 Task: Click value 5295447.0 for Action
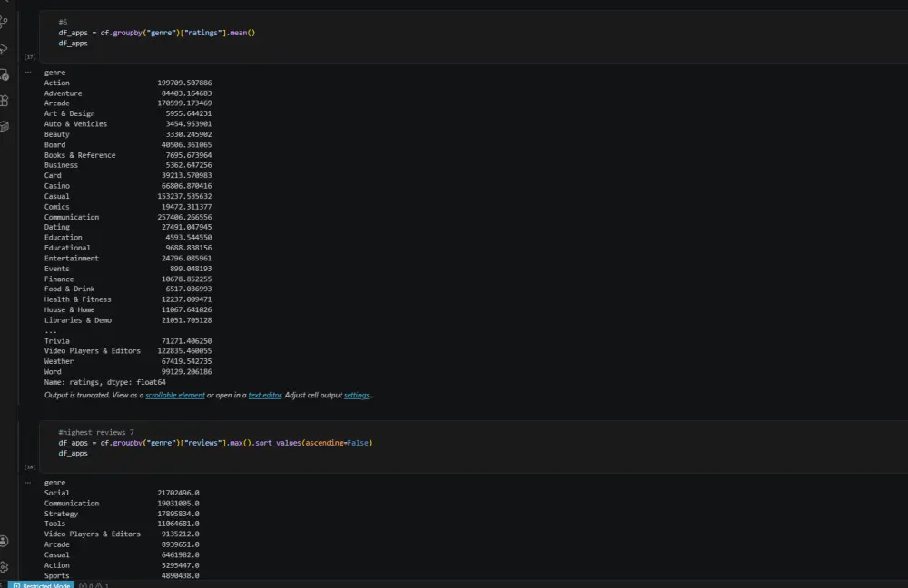[x=180, y=565]
